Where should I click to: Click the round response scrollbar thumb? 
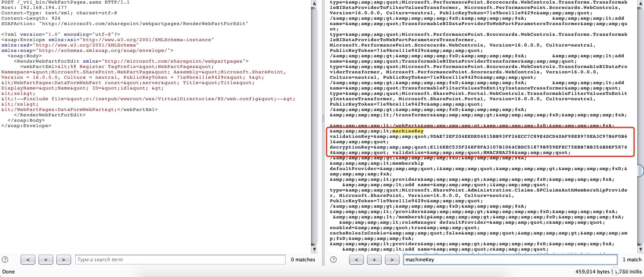click(x=641, y=170)
